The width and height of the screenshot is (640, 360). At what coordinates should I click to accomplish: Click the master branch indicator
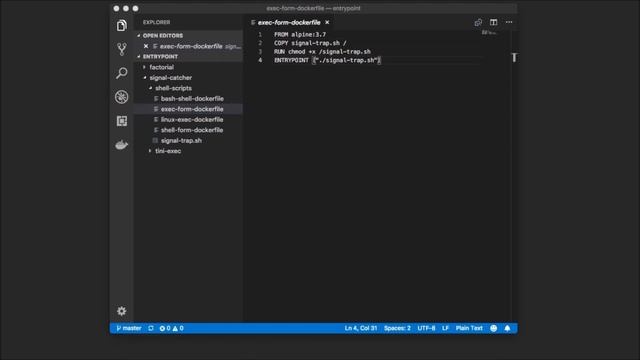point(129,328)
